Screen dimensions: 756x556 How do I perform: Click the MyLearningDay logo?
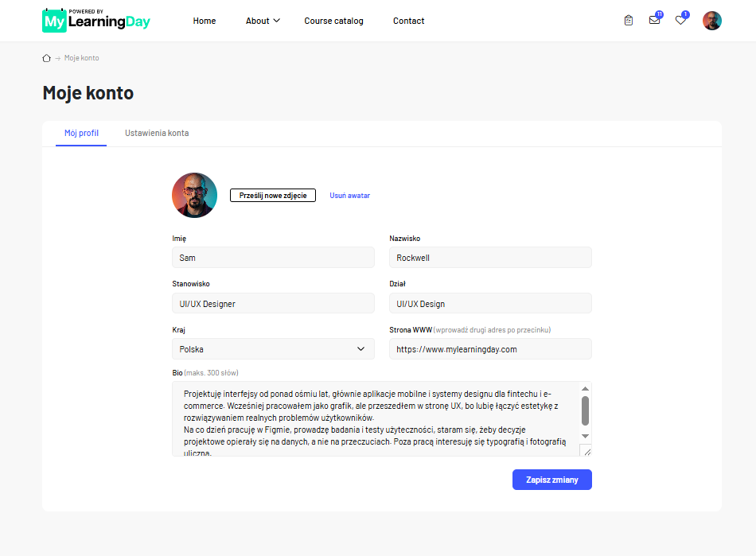[x=96, y=21]
